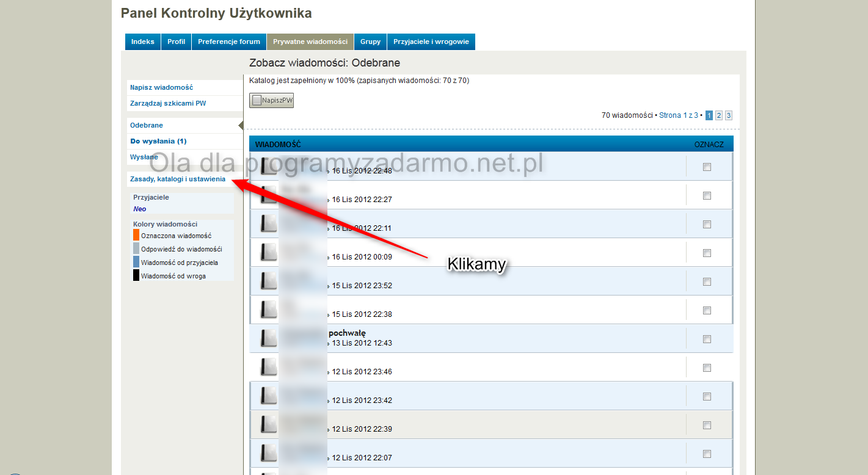868x475 pixels.
Task: Open Zasady, katalogi i ustawienia link
Action: (x=178, y=179)
